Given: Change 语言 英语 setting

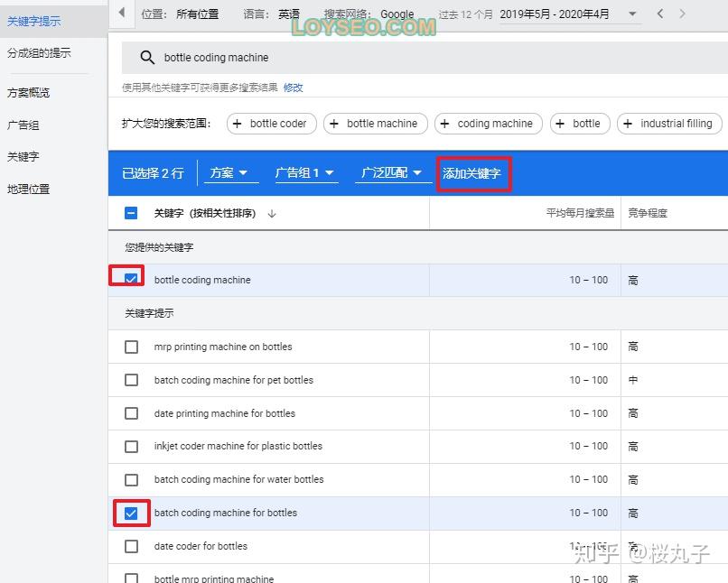Looking at the screenshot, I should (272, 14).
